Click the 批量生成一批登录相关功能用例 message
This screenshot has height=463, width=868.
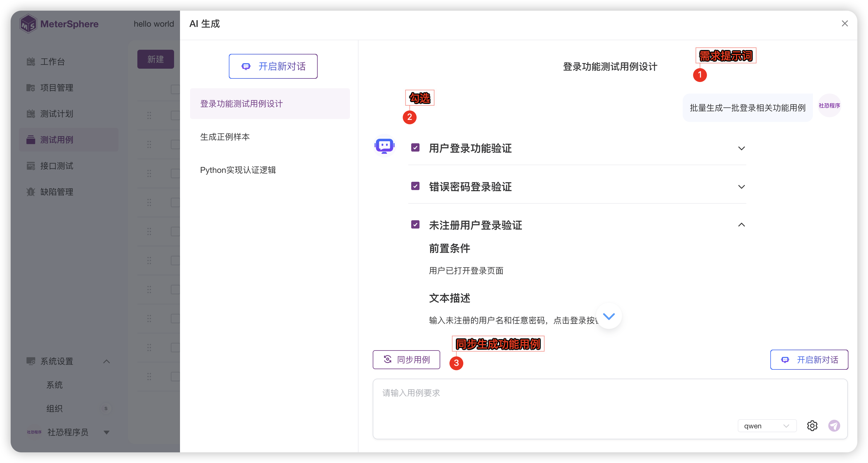pyautogui.click(x=748, y=108)
